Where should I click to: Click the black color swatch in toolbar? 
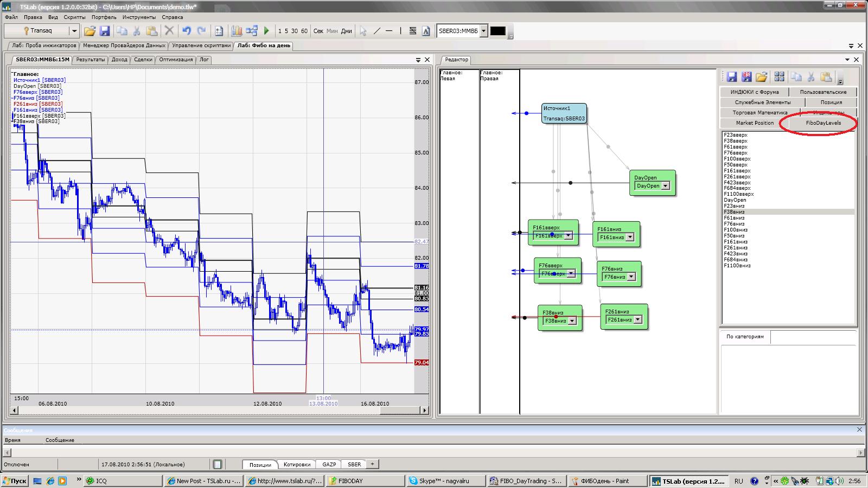pos(497,31)
